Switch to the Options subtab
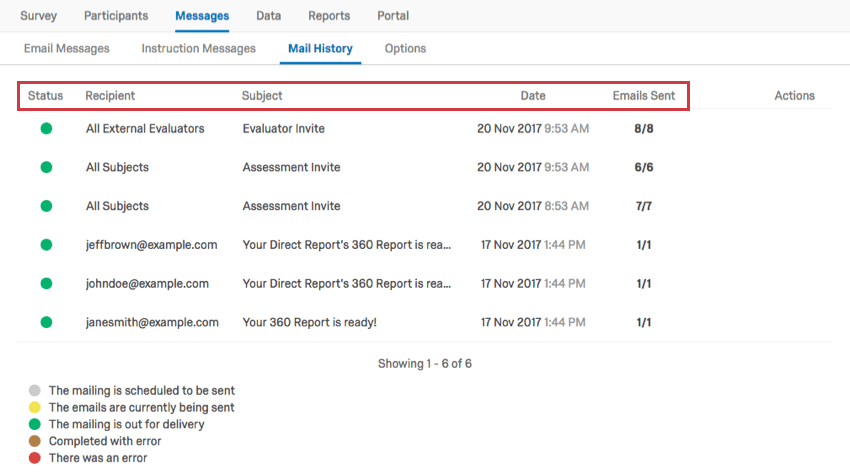This screenshot has height=475, width=850. (405, 48)
